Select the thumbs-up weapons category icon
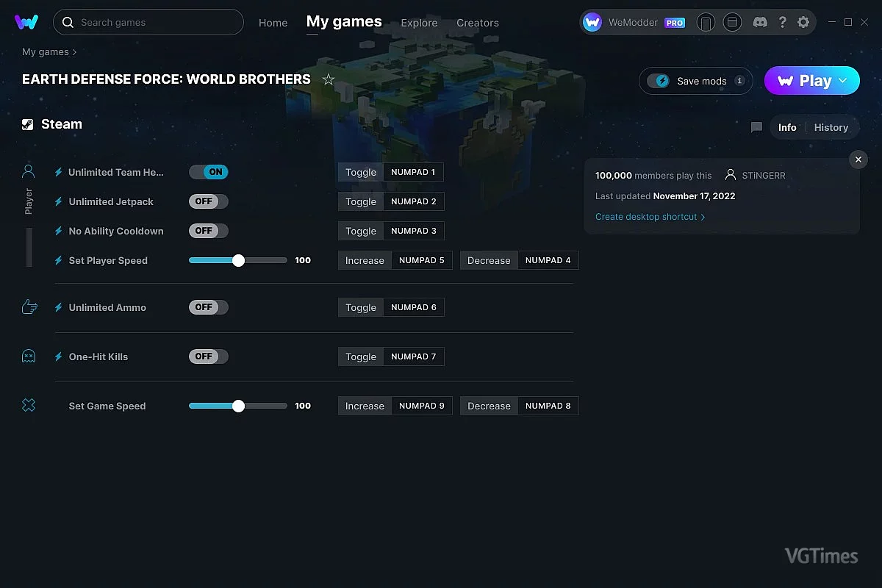 29,307
